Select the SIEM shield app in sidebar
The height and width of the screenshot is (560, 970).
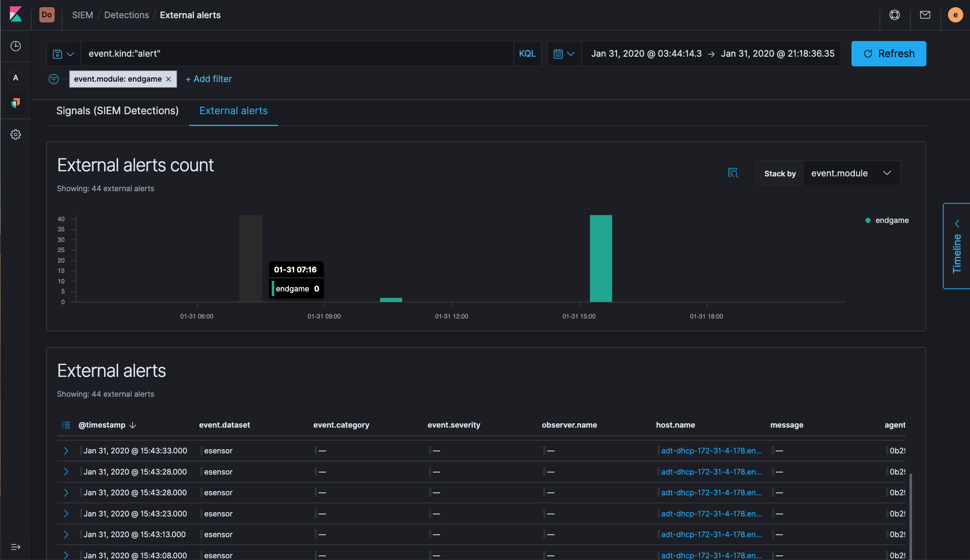pyautogui.click(x=16, y=104)
